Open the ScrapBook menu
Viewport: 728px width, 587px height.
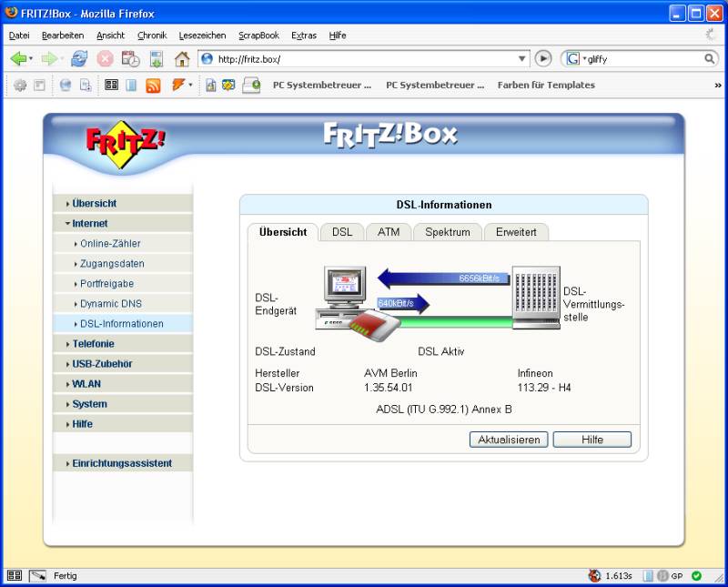(258, 35)
